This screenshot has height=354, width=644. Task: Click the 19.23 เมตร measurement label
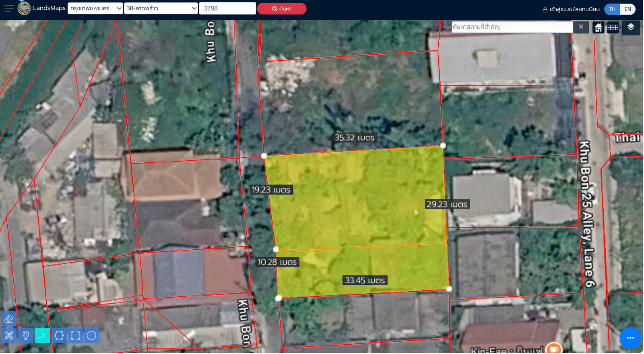point(271,190)
